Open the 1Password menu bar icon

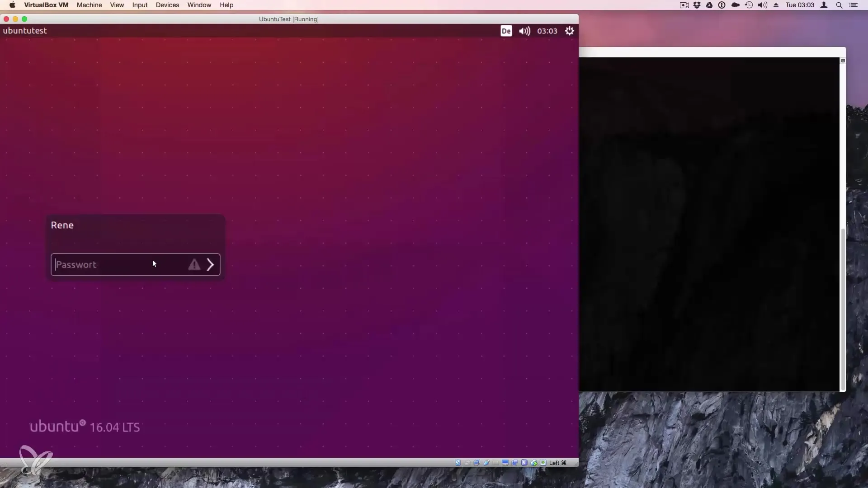coord(722,5)
